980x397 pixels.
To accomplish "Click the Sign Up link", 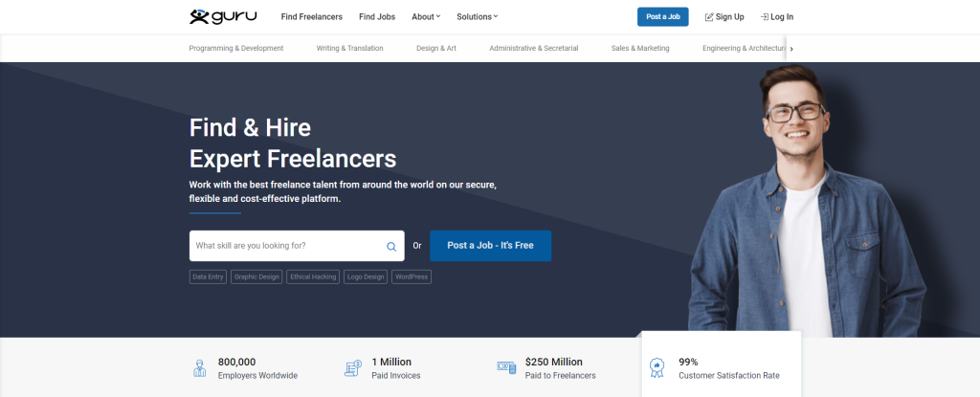I will [x=724, y=17].
